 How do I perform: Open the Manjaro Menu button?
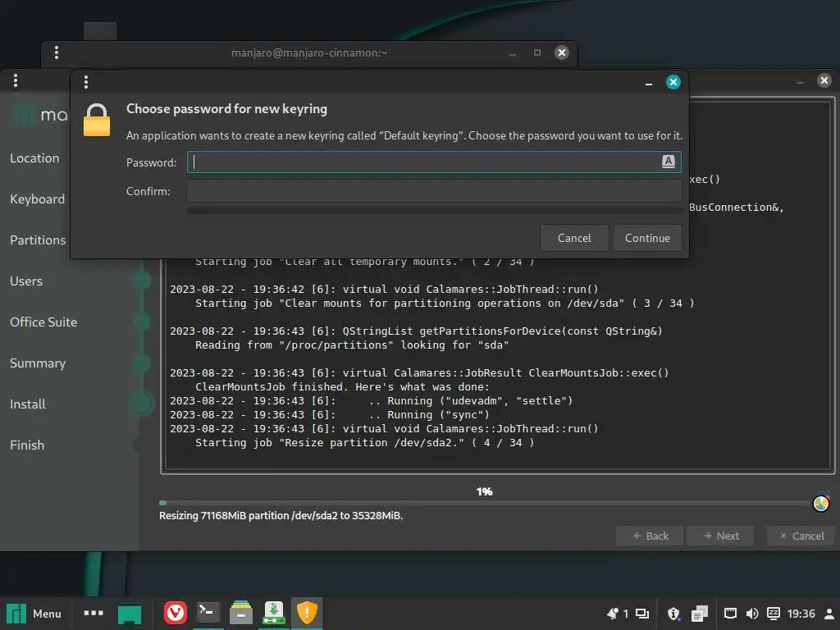point(34,614)
